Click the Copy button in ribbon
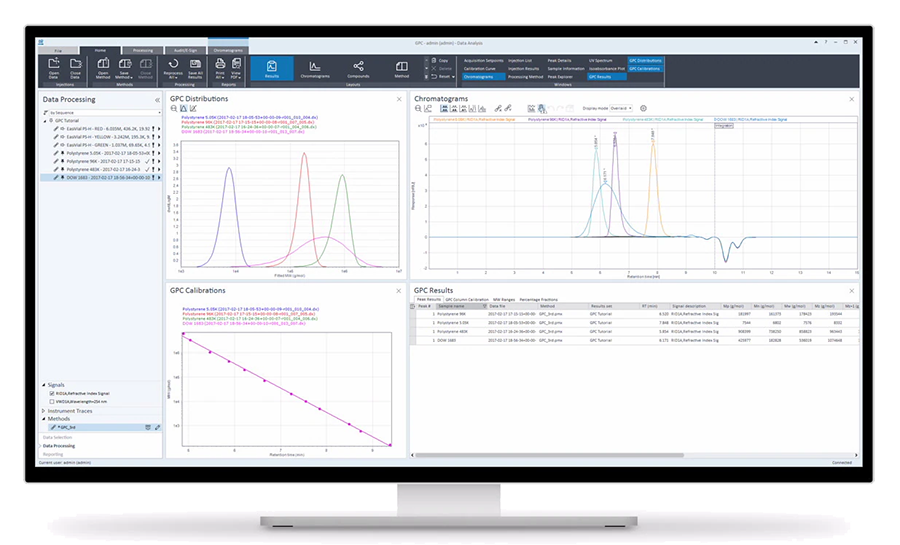This screenshot has height=545, width=900. (x=442, y=60)
